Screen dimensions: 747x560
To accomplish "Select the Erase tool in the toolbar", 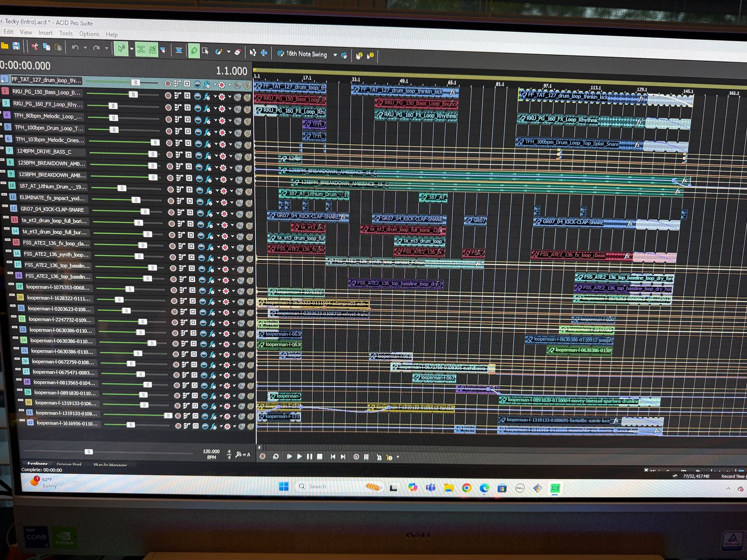I will click(237, 52).
